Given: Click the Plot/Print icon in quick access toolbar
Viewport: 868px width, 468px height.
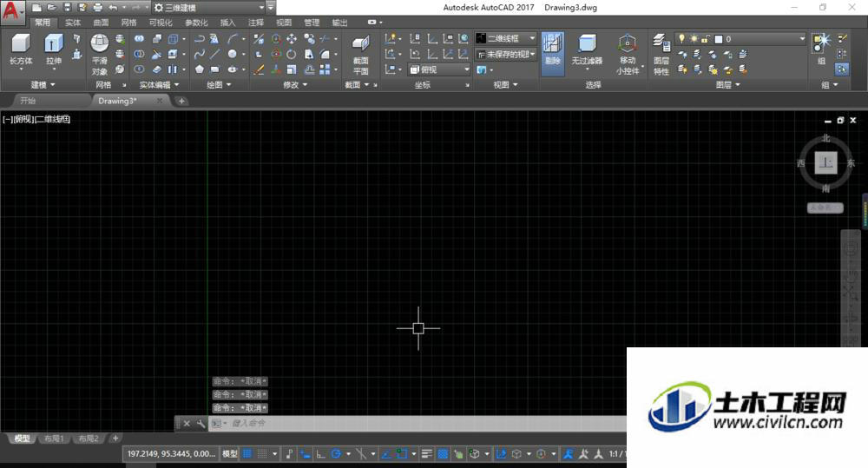Looking at the screenshot, I should click(98, 7).
